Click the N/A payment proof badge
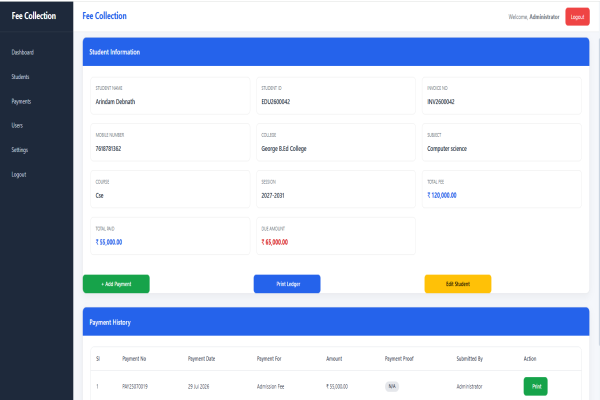This screenshot has width=600, height=400. coord(392,387)
